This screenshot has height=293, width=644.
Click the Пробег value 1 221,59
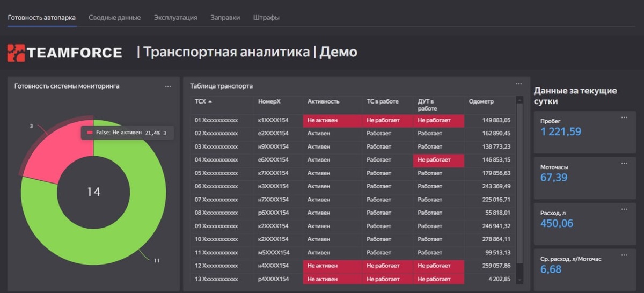click(561, 131)
